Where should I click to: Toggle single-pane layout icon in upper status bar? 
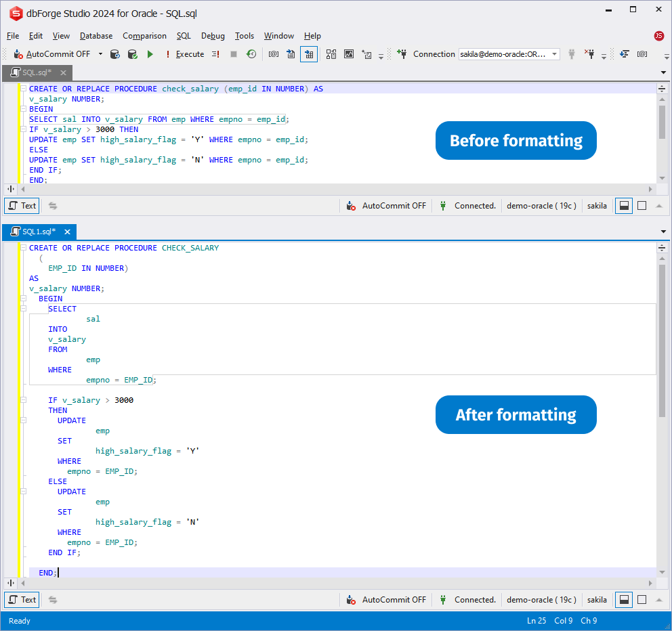coord(642,206)
